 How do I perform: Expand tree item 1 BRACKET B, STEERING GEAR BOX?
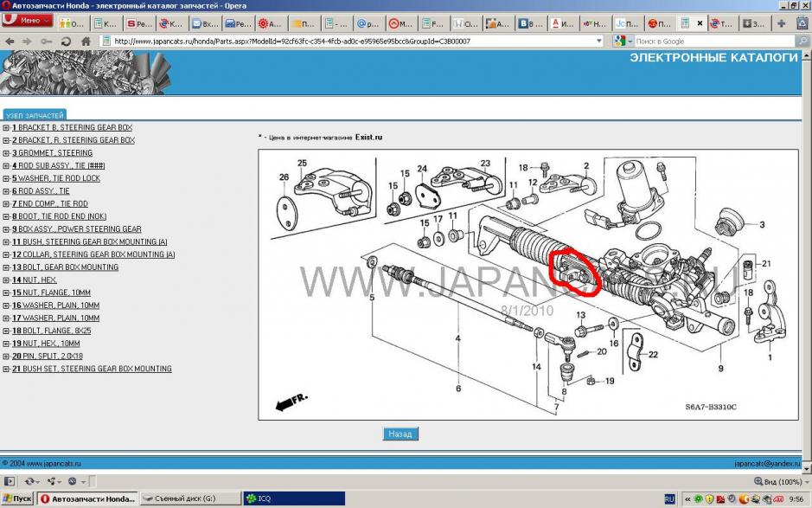point(6,127)
